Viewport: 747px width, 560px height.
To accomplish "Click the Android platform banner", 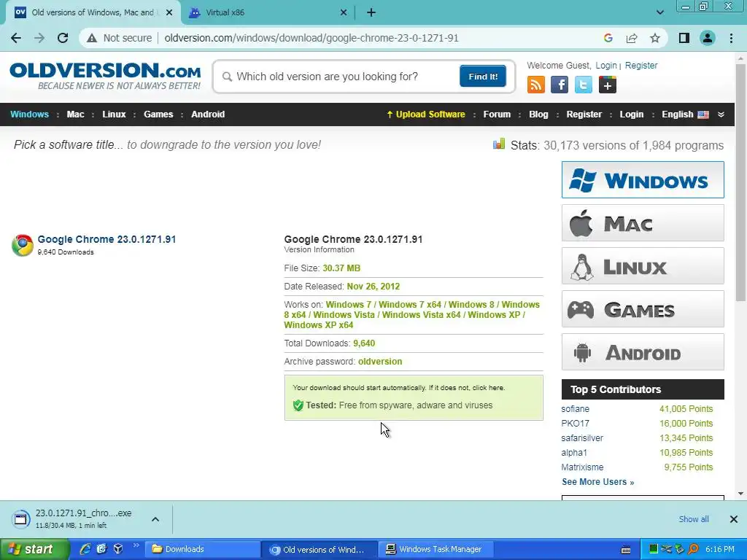I will click(643, 352).
